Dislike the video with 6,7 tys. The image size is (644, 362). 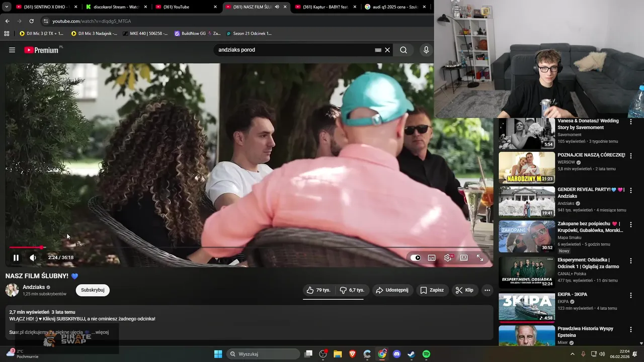click(x=352, y=290)
